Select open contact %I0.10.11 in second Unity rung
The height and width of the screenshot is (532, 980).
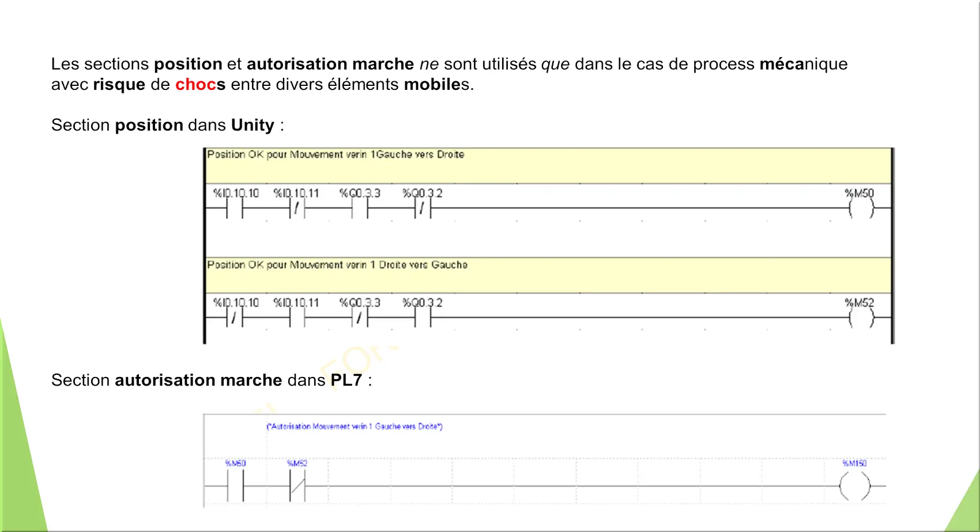(297, 318)
